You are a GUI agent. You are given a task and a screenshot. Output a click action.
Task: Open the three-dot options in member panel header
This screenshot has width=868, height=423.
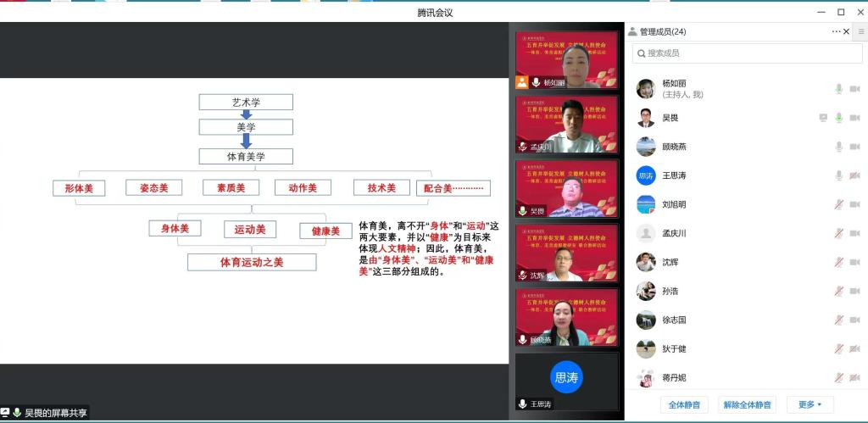836,31
